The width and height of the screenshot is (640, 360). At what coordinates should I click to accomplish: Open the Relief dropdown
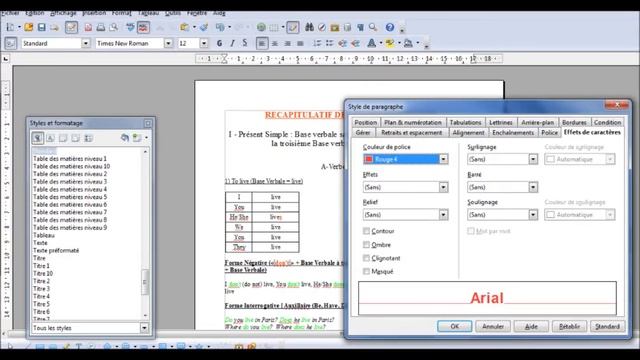(x=443, y=215)
